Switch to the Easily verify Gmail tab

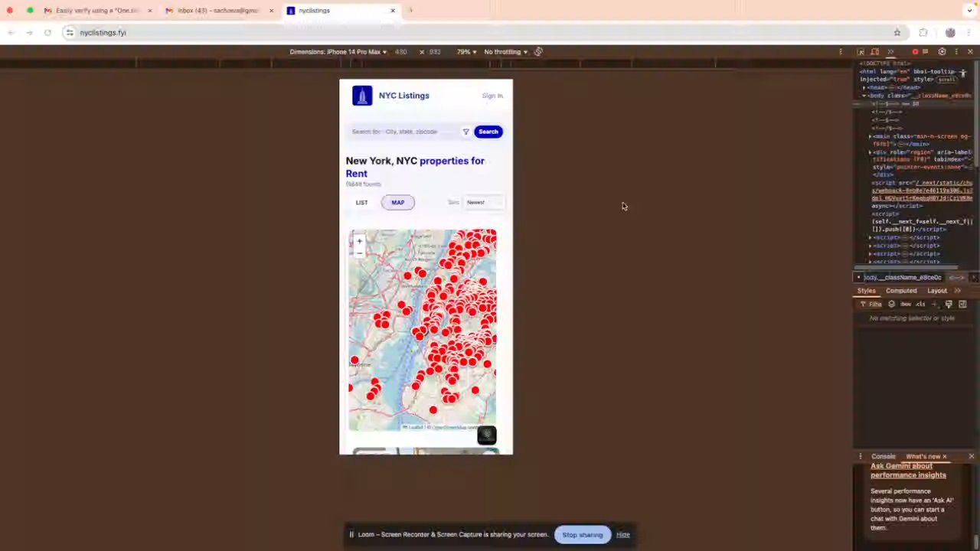[99, 11]
